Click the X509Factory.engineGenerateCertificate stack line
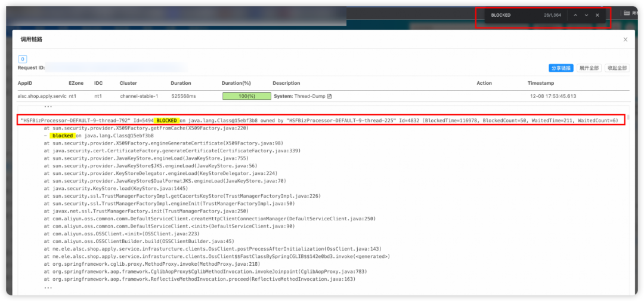The height and width of the screenshot is (301, 644). [x=163, y=143]
